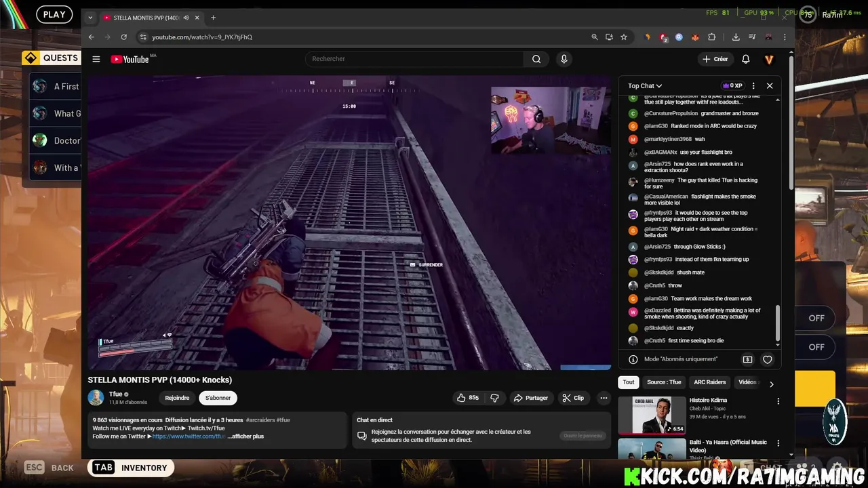Open live chat options menu

coord(753,86)
